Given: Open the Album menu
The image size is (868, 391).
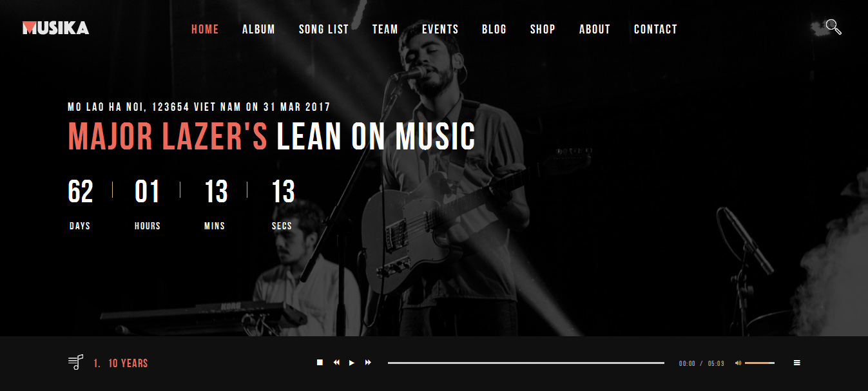Looking at the screenshot, I should [258, 29].
